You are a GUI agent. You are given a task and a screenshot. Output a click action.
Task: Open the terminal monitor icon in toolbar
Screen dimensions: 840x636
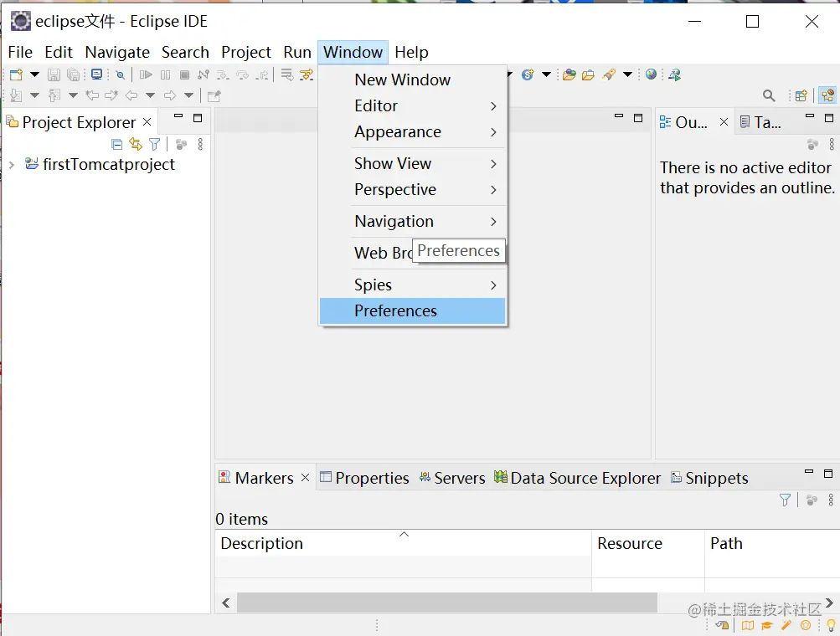[96, 74]
